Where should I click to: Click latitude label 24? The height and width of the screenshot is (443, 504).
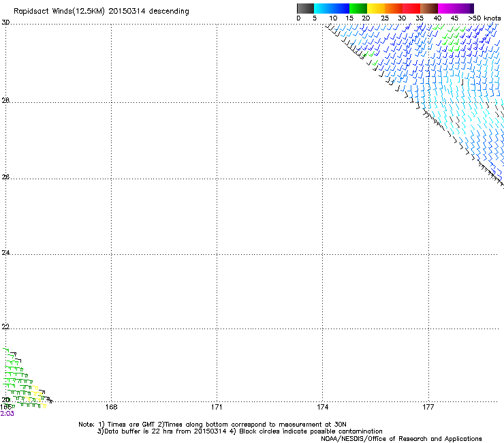(x=5, y=253)
